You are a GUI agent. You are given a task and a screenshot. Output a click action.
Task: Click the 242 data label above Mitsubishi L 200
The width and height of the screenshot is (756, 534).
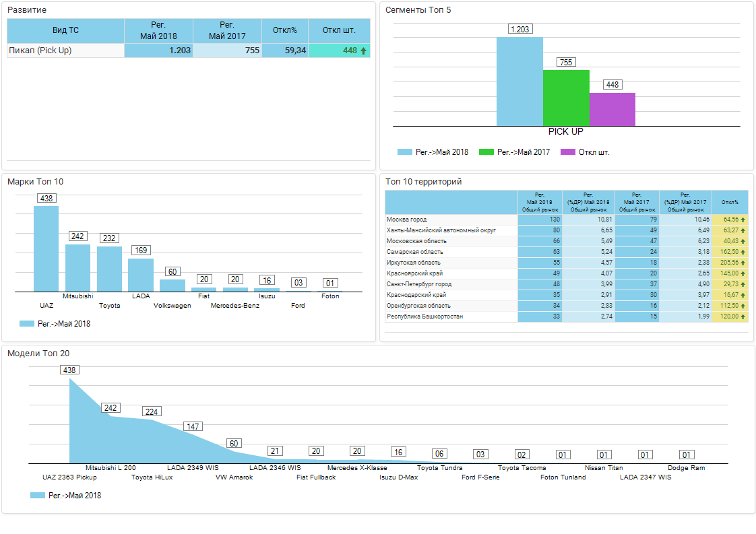tap(111, 408)
